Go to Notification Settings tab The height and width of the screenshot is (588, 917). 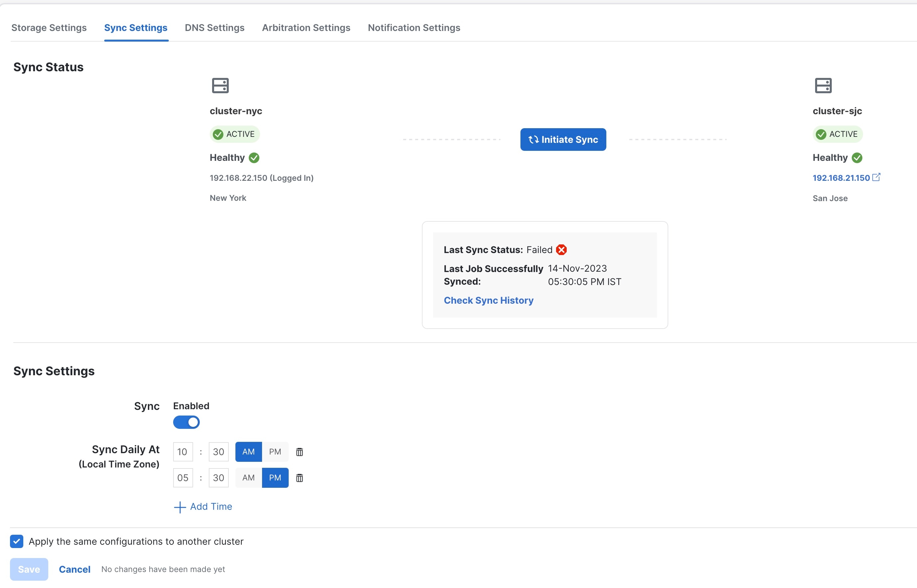click(414, 28)
